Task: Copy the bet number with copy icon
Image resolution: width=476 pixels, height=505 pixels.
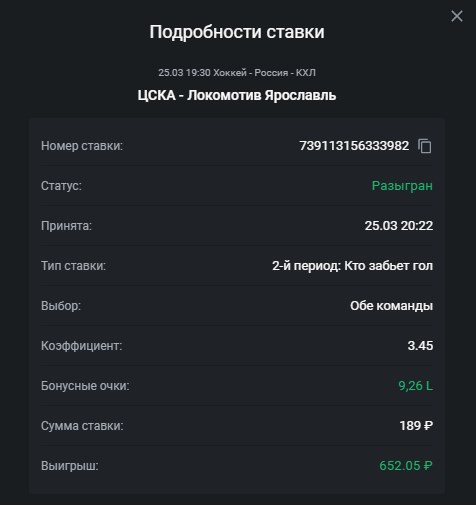Action: pos(425,146)
